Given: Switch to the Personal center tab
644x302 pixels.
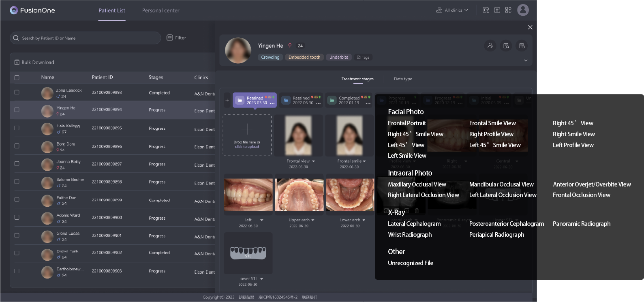Looking at the screenshot, I should [160, 11].
